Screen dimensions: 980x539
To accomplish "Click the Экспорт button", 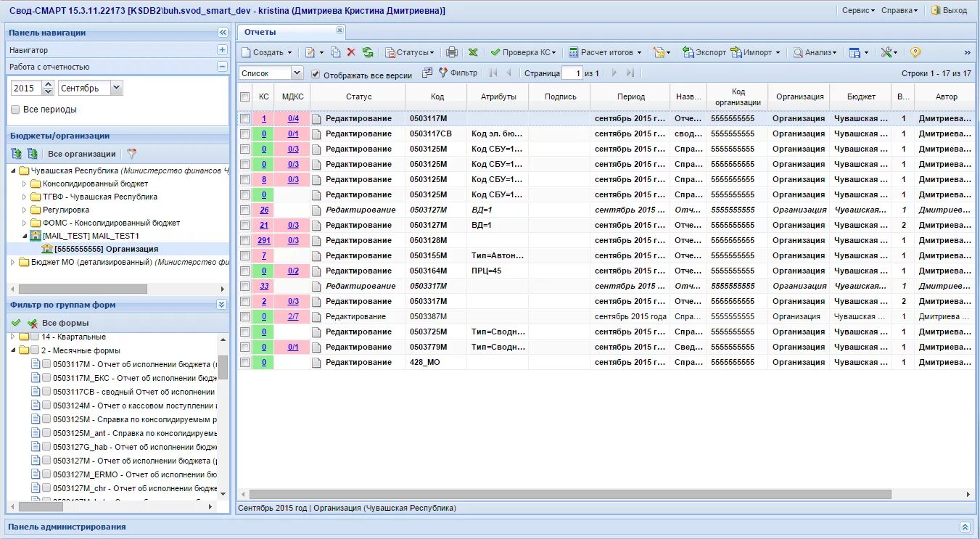I will (704, 52).
